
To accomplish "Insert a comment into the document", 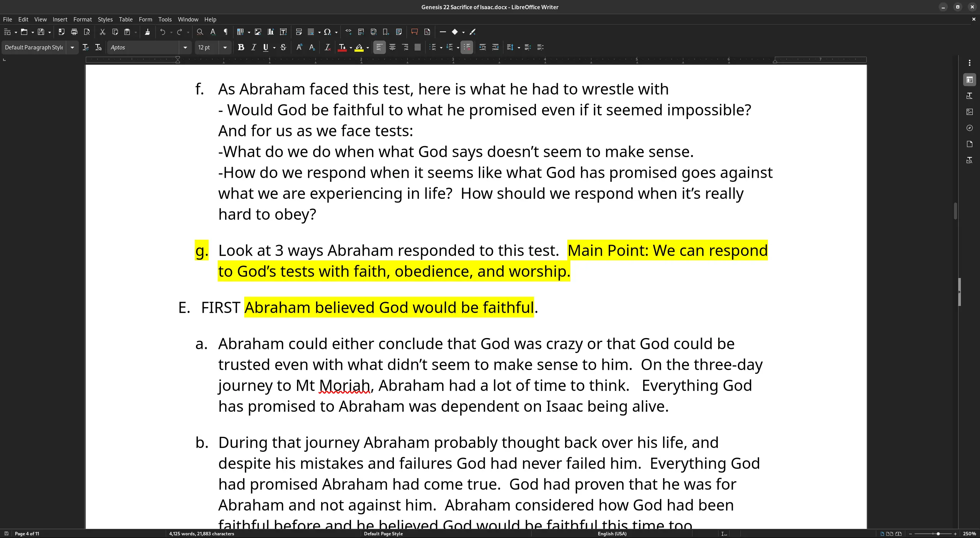I will tap(414, 32).
